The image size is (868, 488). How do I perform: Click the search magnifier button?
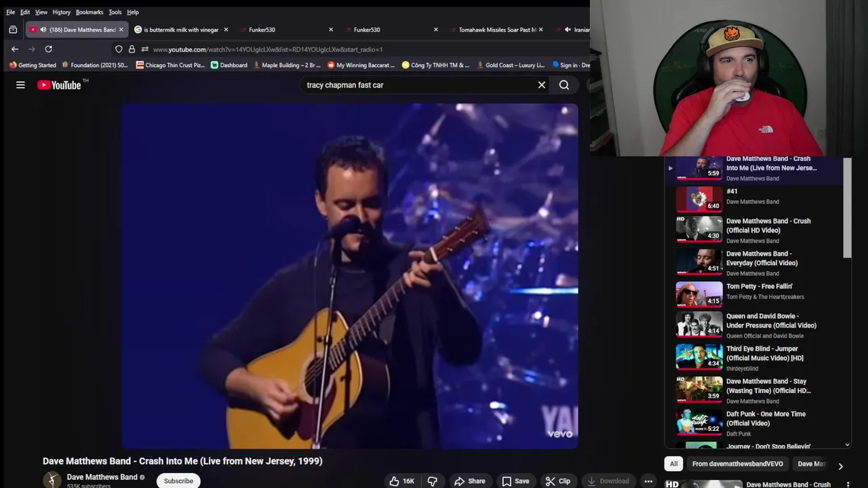point(564,85)
